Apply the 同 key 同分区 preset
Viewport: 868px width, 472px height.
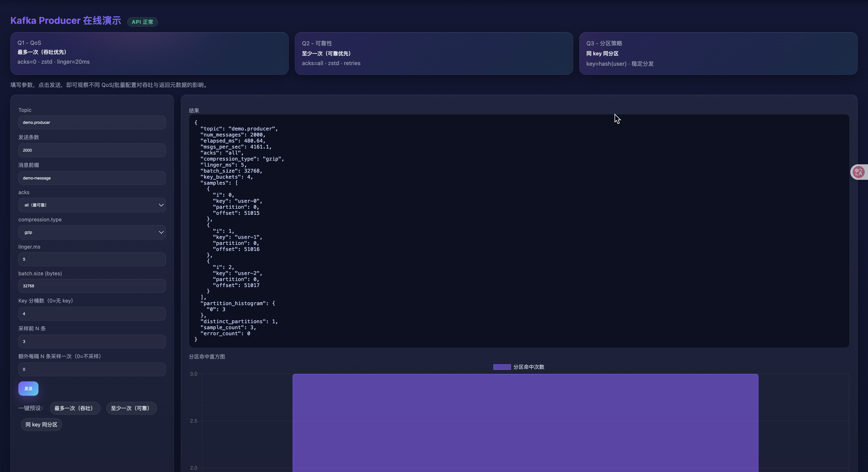coord(41,424)
